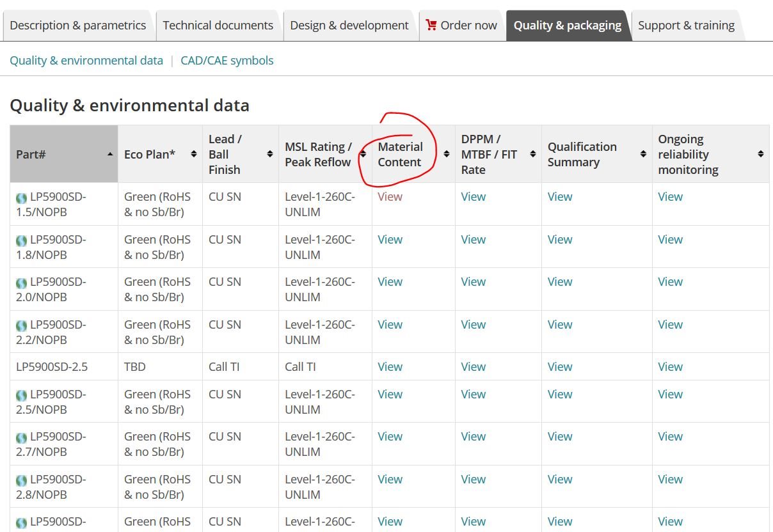The height and width of the screenshot is (532, 773).
Task: View Qualification Summary for LP5900SD-2.2/NOPB
Action: tap(560, 325)
